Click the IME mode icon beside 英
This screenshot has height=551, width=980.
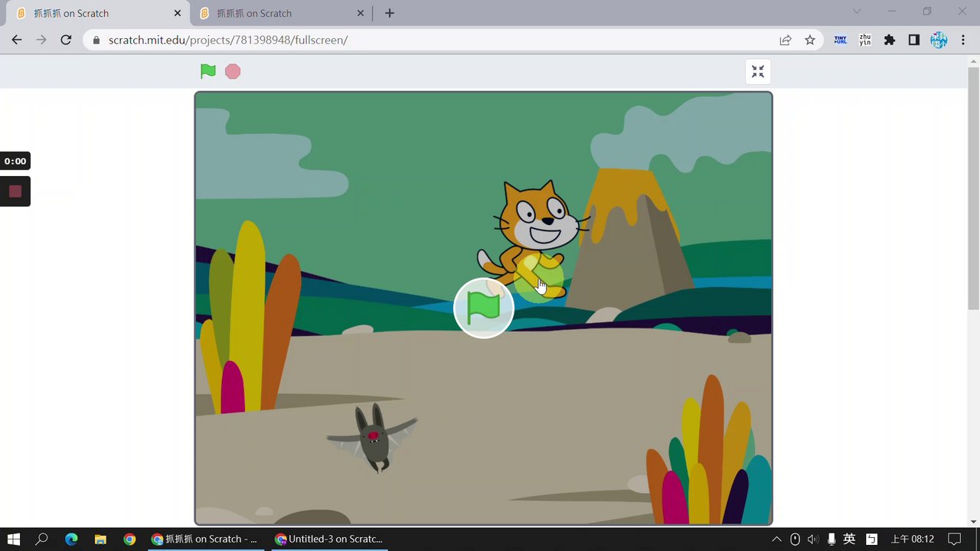(x=871, y=539)
